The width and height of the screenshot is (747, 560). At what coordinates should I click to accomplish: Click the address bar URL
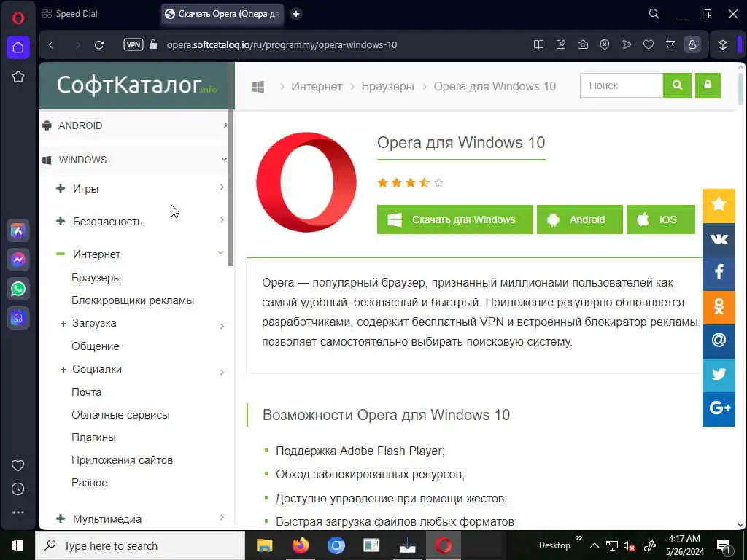282,44
